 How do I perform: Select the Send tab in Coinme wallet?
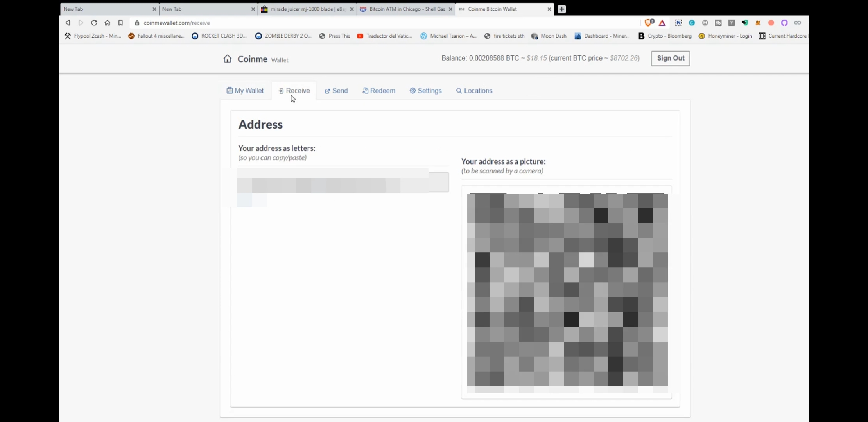pyautogui.click(x=336, y=90)
